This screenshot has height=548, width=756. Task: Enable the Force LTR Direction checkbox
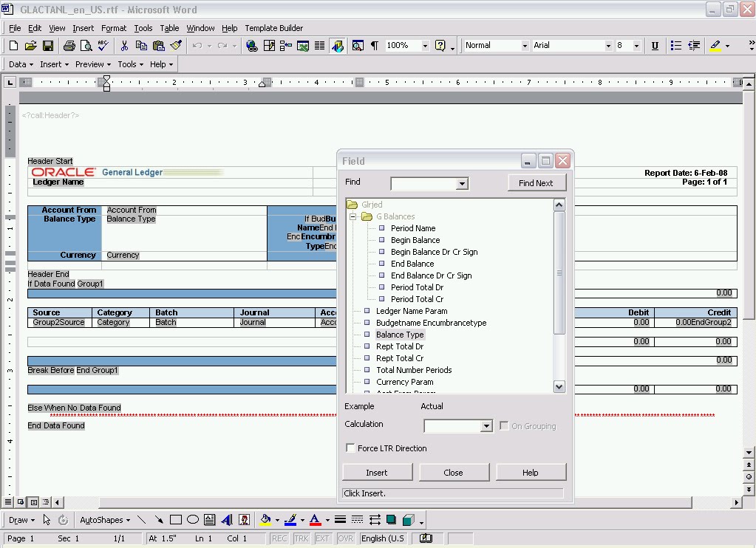pos(350,448)
